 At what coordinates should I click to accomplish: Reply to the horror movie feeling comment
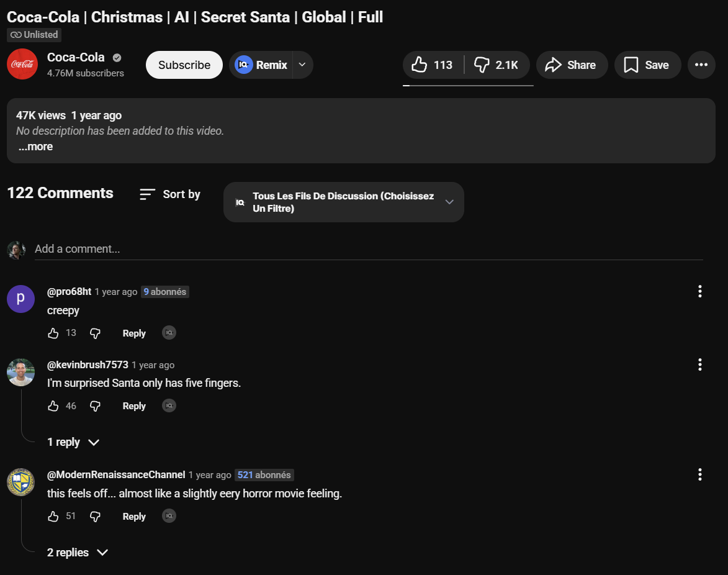pos(133,517)
